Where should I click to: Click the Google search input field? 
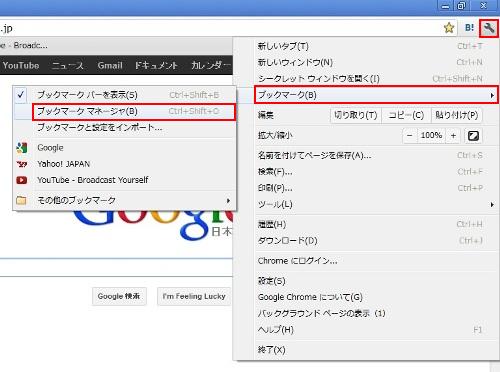pyautogui.click(x=116, y=267)
